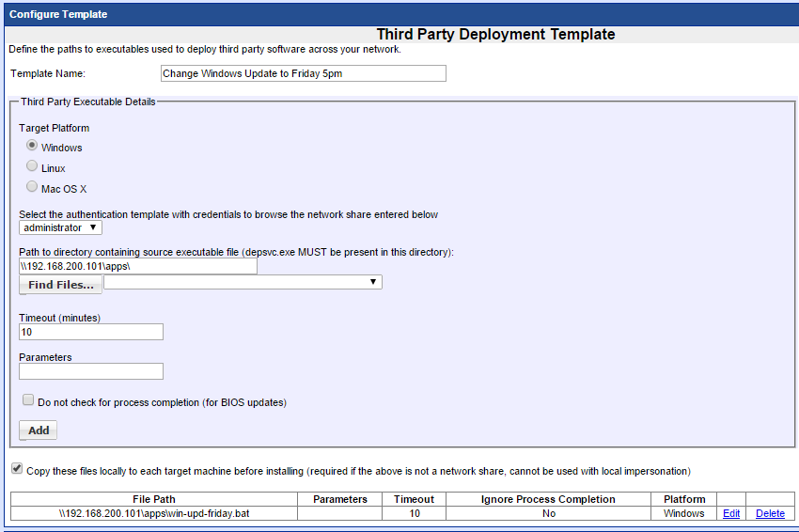Click the File Path column header
Viewport: 799px width, 532px height.
tap(154, 499)
